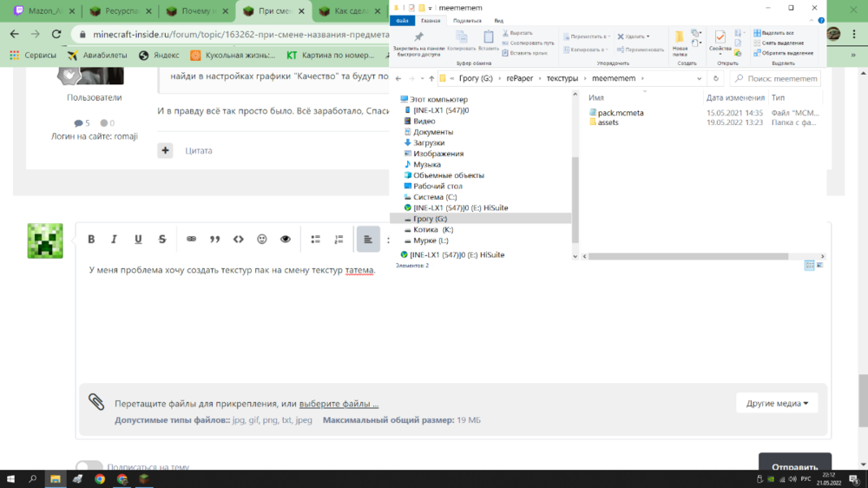Open the emoji smiley picker
Image resolution: width=868 pixels, height=488 pixels.
[262, 240]
